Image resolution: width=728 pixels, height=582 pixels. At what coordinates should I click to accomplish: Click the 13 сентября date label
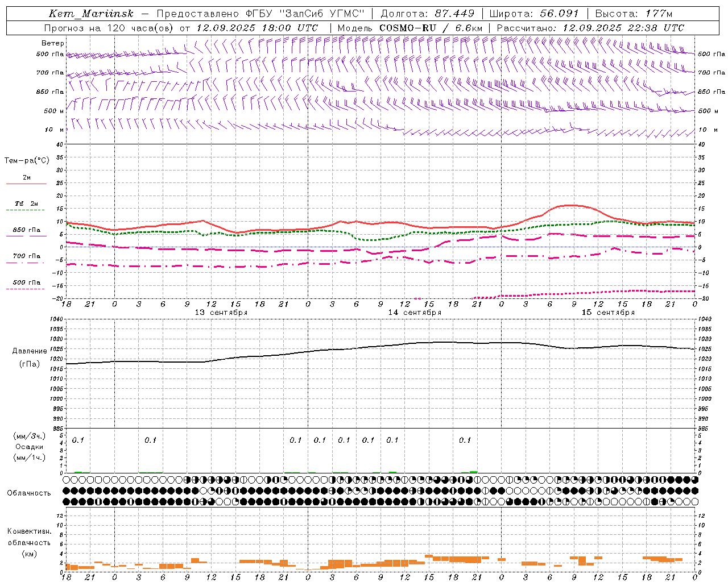tap(221, 313)
